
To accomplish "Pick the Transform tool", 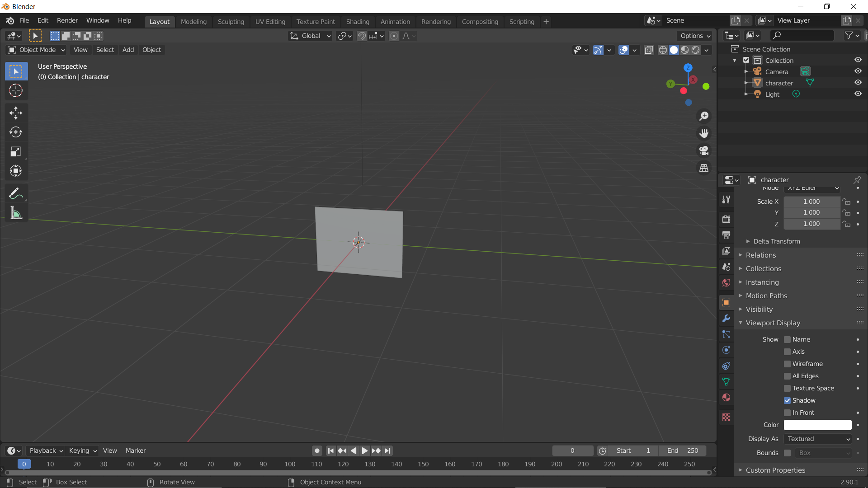I will (x=16, y=171).
